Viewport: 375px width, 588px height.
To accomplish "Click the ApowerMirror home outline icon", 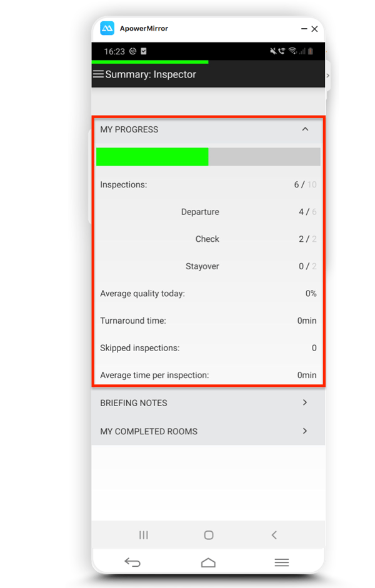I will pos(208,562).
